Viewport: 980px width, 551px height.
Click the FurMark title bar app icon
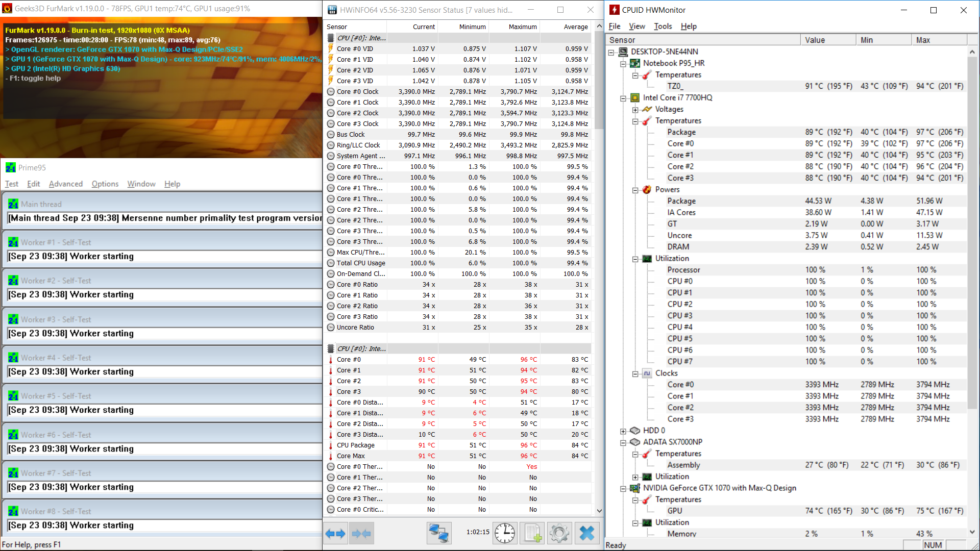pos(7,9)
